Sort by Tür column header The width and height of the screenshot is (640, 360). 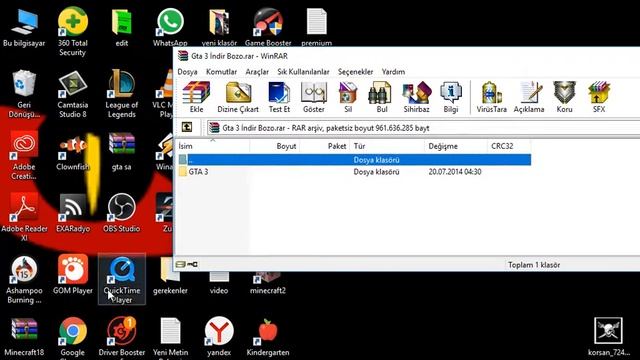(x=387, y=146)
